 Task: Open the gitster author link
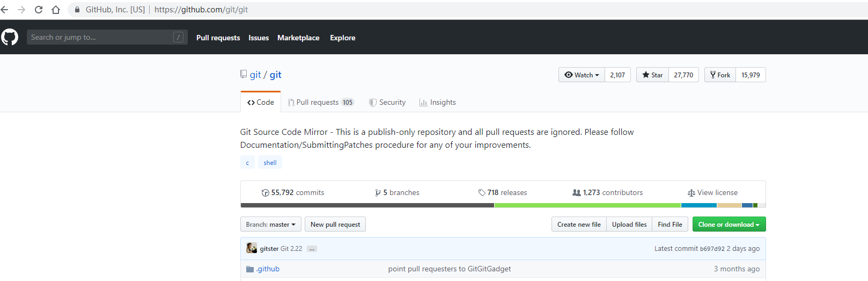[x=269, y=249]
